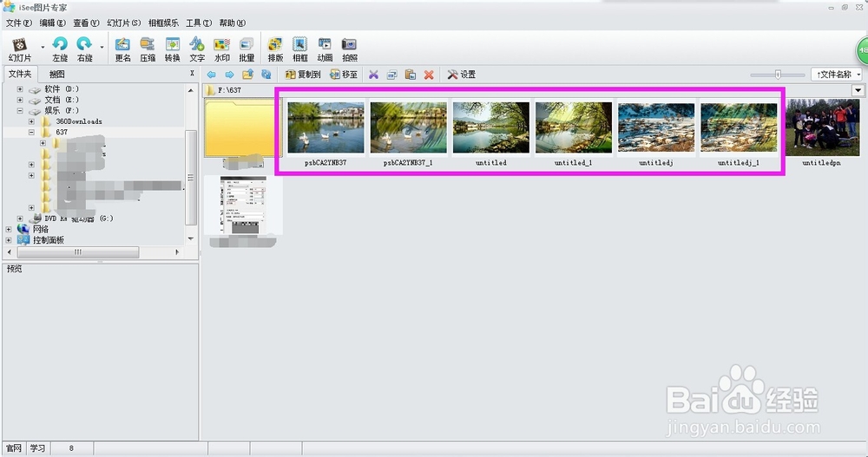Viewport: 868px width, 457px height.
Task: Paste files with clipboard icon
Action: click(411, 74)
